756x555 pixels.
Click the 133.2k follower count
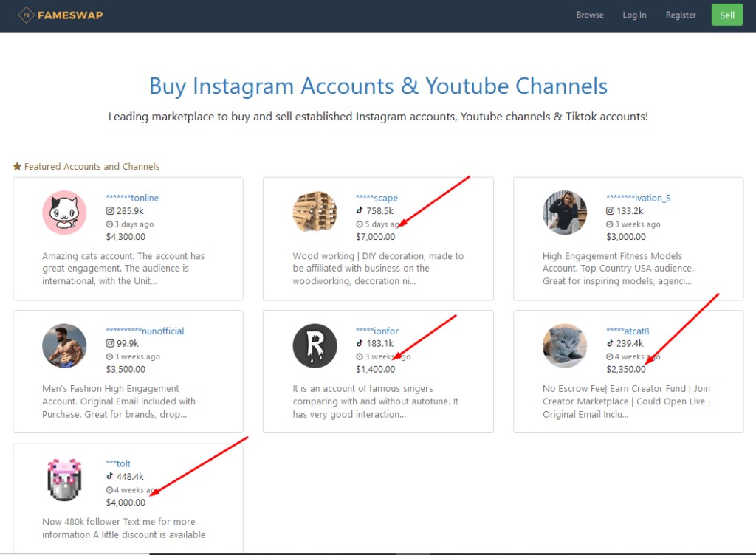click(630, 211)
